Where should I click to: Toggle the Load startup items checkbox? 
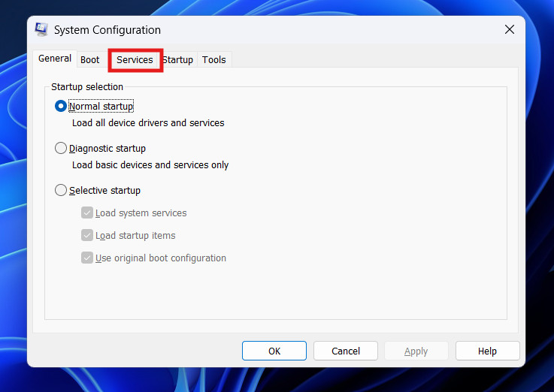(x=87, y=236)
